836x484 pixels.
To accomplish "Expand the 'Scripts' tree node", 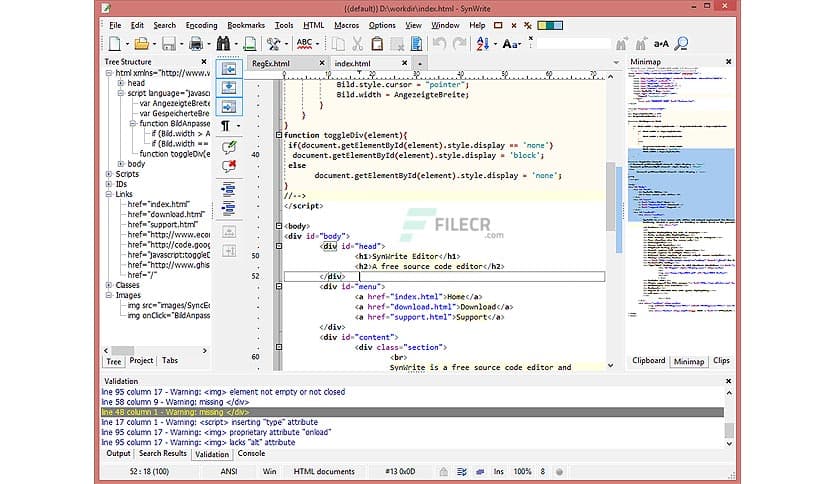I will pyautogui.click(x=109, y=174).
